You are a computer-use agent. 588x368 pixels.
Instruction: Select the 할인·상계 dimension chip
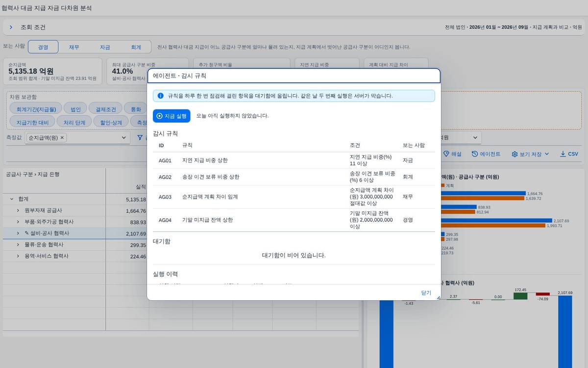[x=111, y=123]
